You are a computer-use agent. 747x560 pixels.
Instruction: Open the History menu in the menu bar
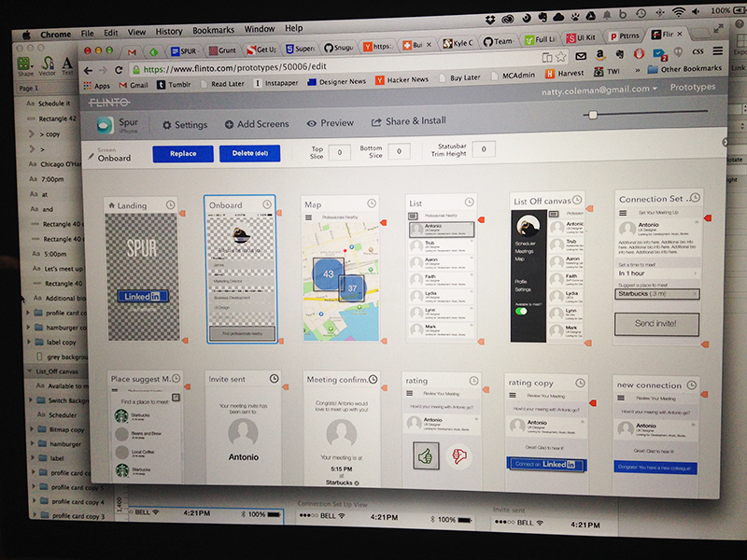point(169,32)
